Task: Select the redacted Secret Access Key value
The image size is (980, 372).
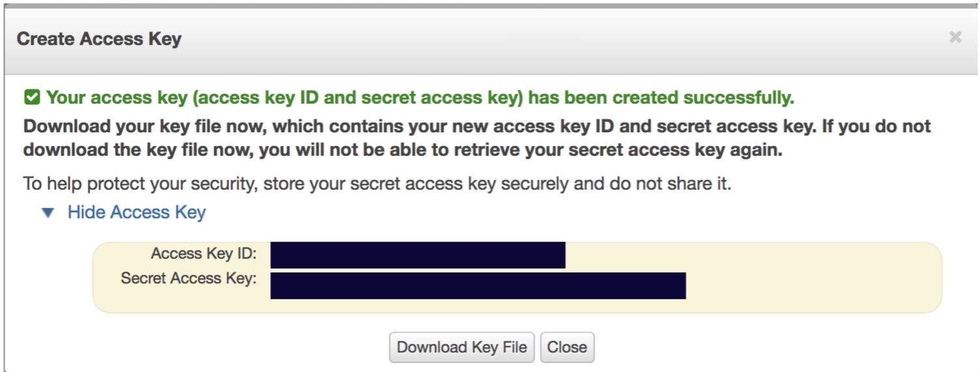Action: click(x=478, y=285)
